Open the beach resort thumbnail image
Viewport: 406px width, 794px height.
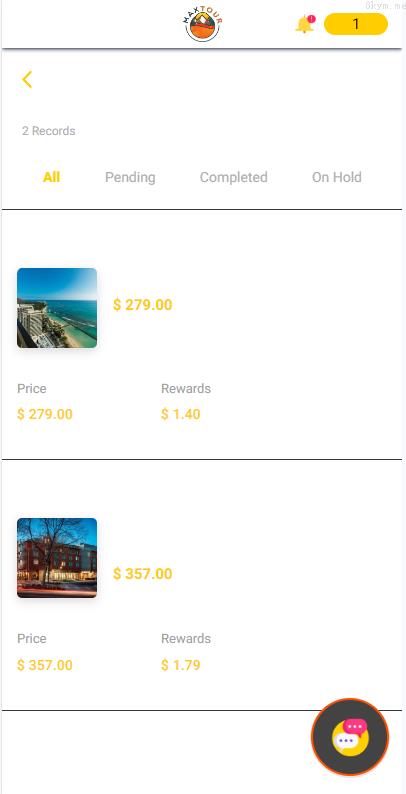(57, 308)
